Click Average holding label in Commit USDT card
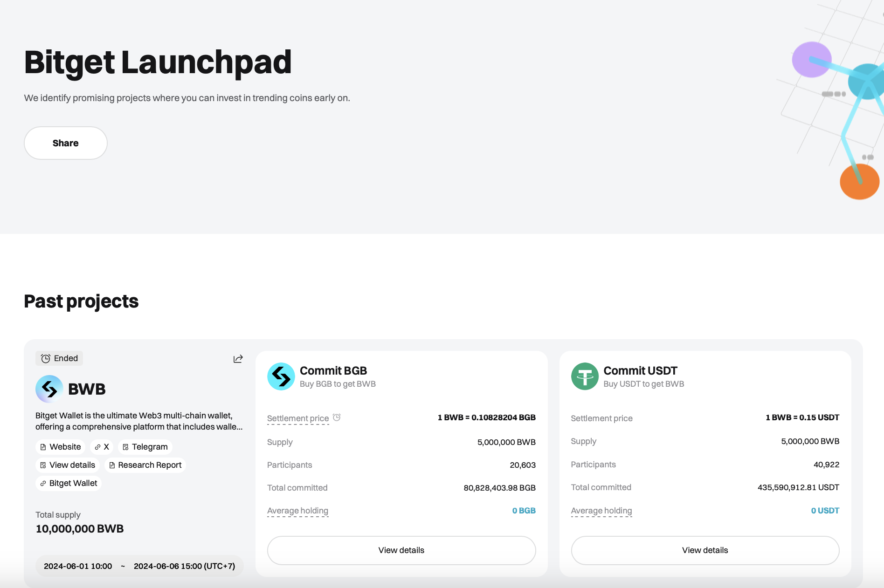 click(601, 511)
